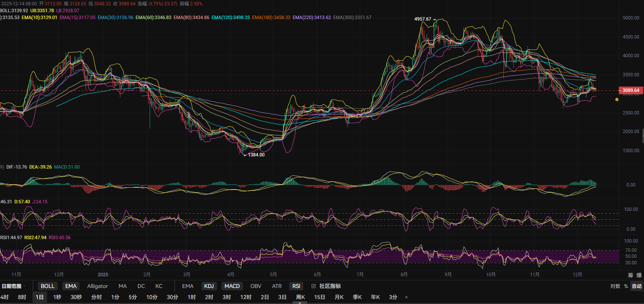Click the small × after the 3分 timeframe
The image size is (644, 304).
[406, 297]
